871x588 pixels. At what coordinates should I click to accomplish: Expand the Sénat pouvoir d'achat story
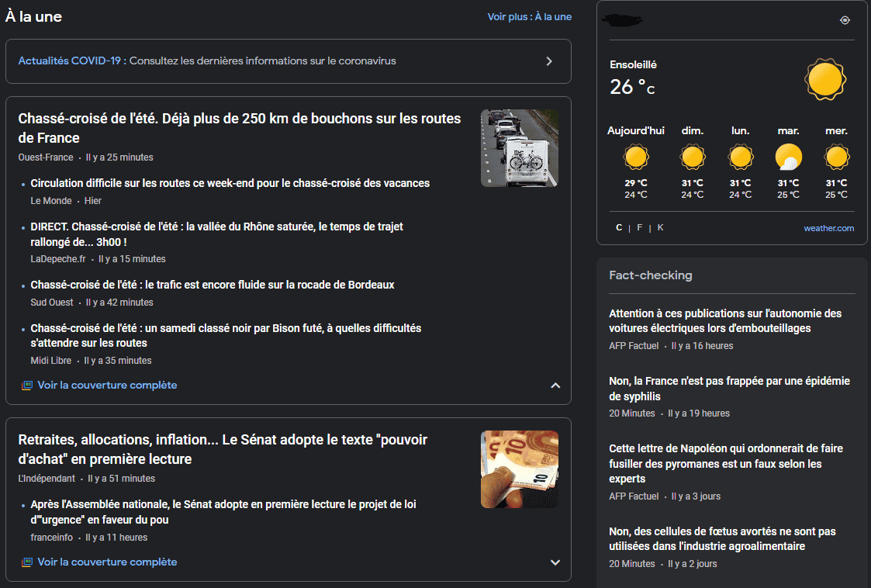[555, 562]
